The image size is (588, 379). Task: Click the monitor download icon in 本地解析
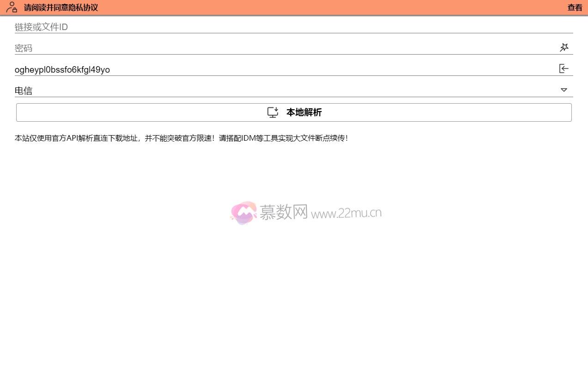pyautogui.click(x=273, y=112)
